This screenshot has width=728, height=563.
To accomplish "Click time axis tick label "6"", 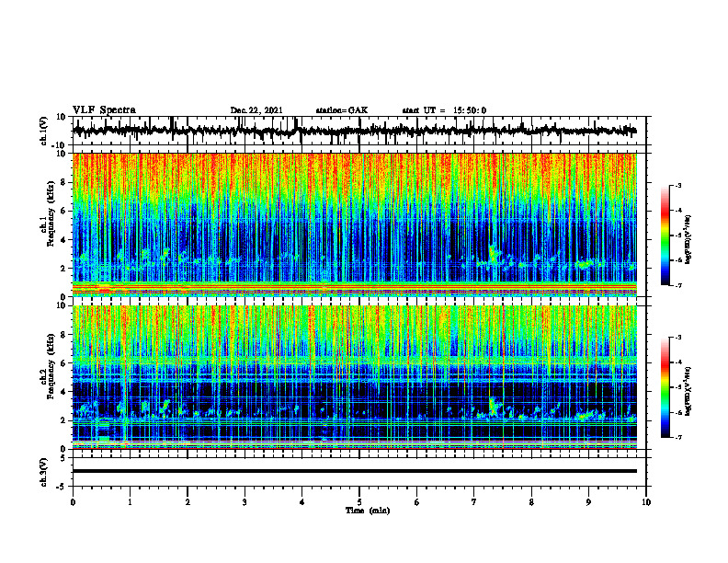I will tap(417, 502).
